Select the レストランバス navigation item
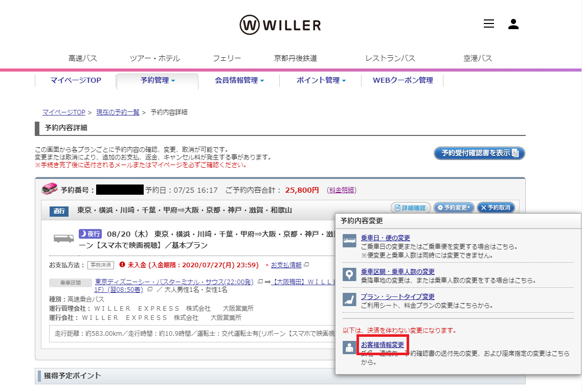Screen dimensions: 582x392 coord(390,58)
